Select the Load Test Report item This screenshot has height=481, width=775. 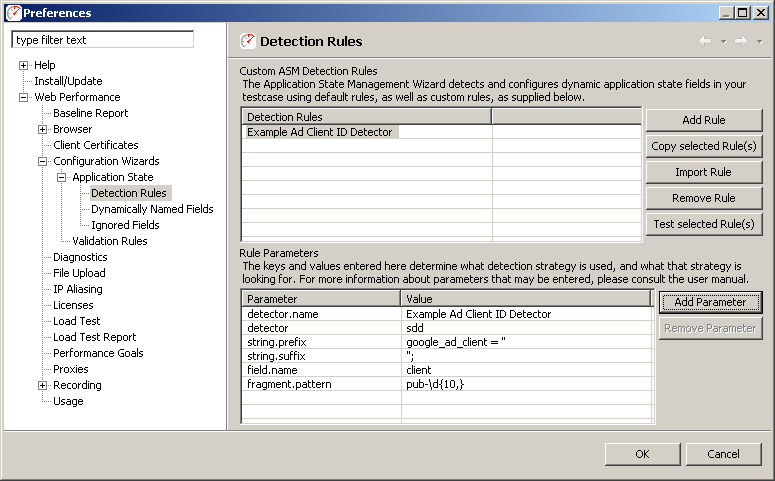point(94,337)
